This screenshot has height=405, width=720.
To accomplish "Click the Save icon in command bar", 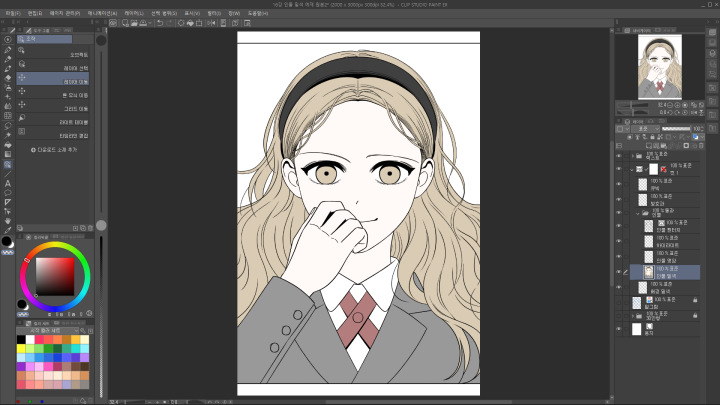I will tap(143, 23).
